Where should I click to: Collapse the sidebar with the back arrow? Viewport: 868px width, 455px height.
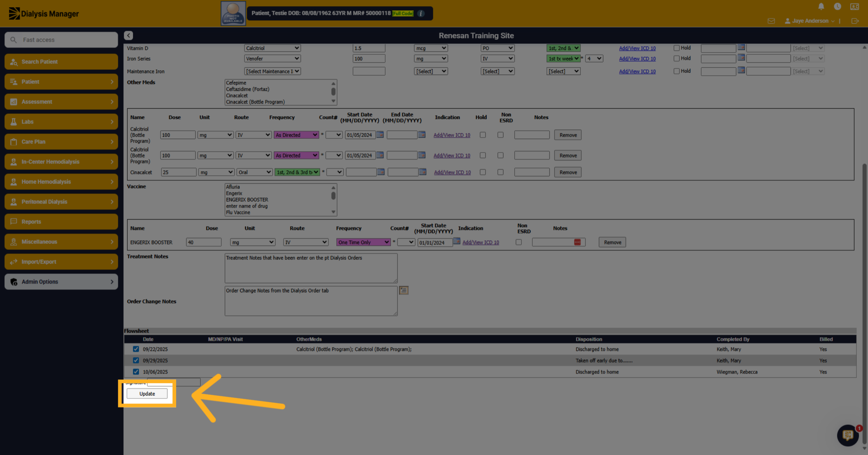[128, 35]
